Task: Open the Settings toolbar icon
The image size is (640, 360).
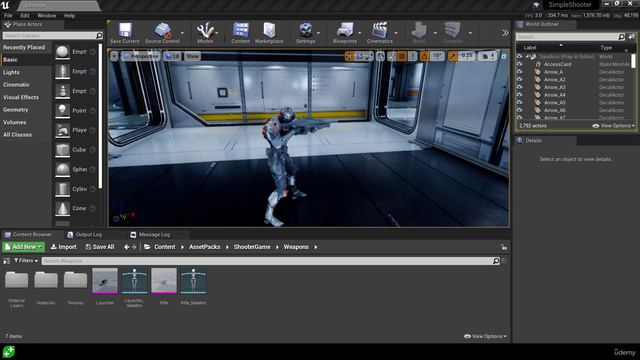Action: [x=305, y=33]
